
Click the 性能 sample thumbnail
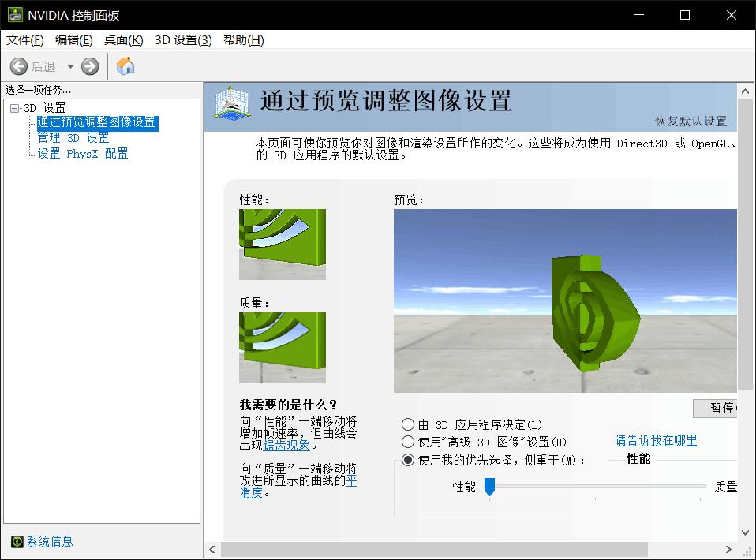coord(283,245)
